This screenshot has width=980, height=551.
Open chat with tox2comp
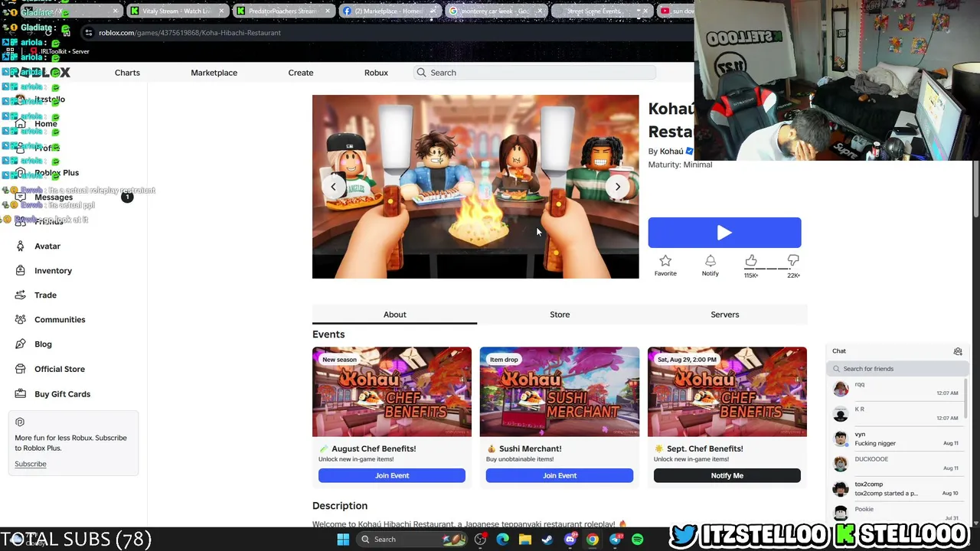click(x=896, y=488)
